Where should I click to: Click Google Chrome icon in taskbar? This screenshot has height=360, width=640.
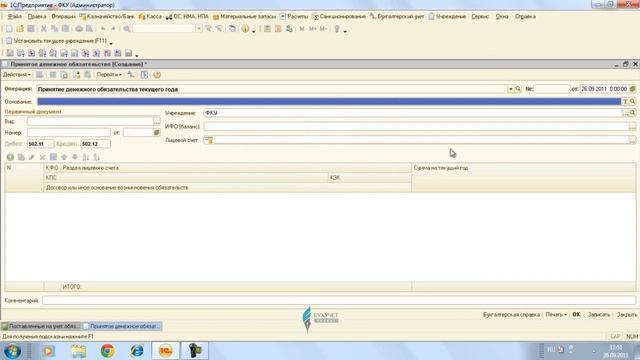tap(107, 351)
